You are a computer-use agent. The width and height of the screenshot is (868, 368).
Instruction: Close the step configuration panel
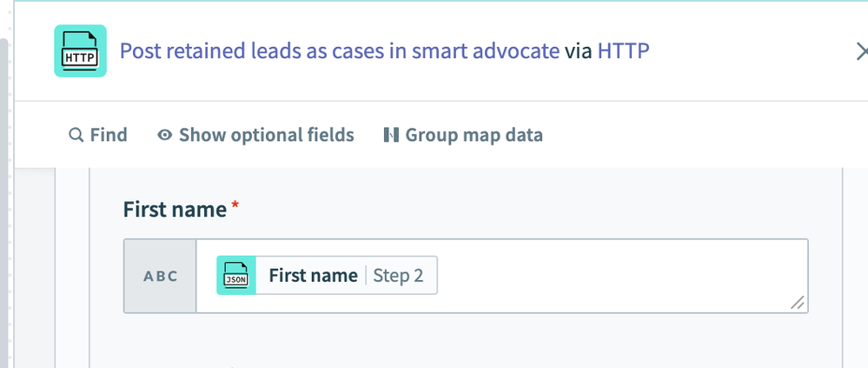click(x=861, y=51)
